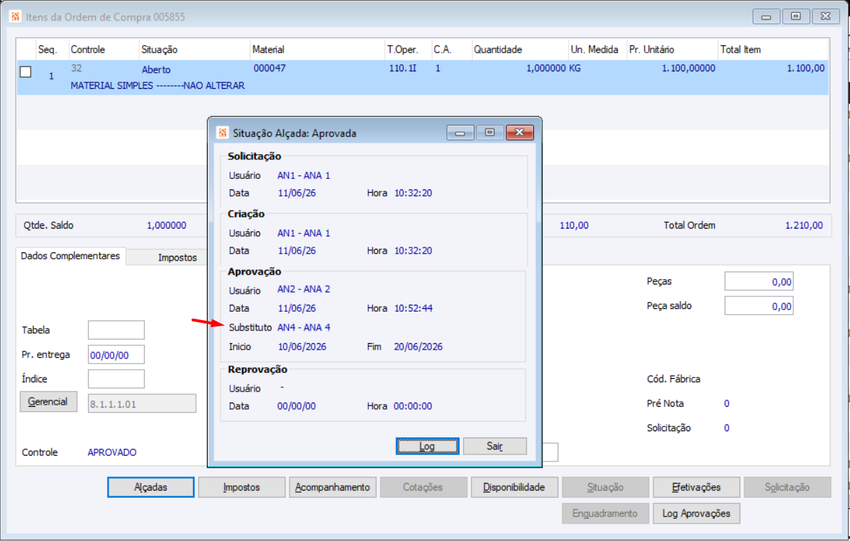Click 'MATERIAL SIMPLES --------NAO ALTERAR' description

click(158, 86)
